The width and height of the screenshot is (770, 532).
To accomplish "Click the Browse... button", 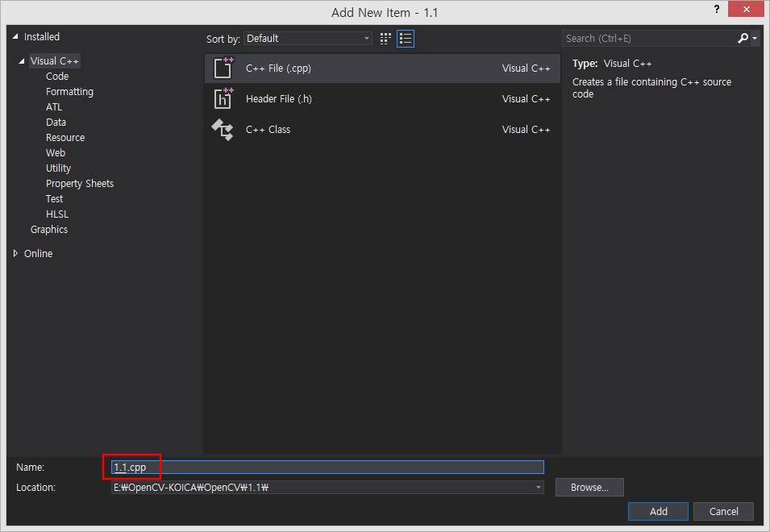I will coord(589,488).
